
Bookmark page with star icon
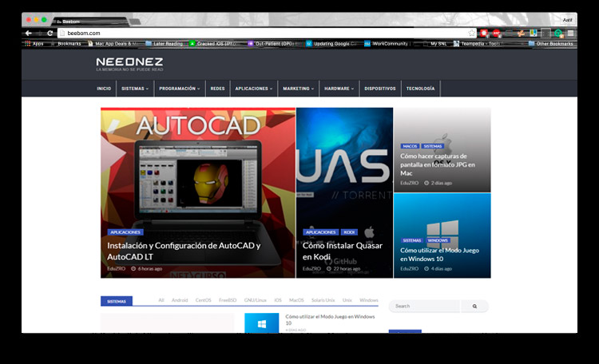tap(472, 34)
